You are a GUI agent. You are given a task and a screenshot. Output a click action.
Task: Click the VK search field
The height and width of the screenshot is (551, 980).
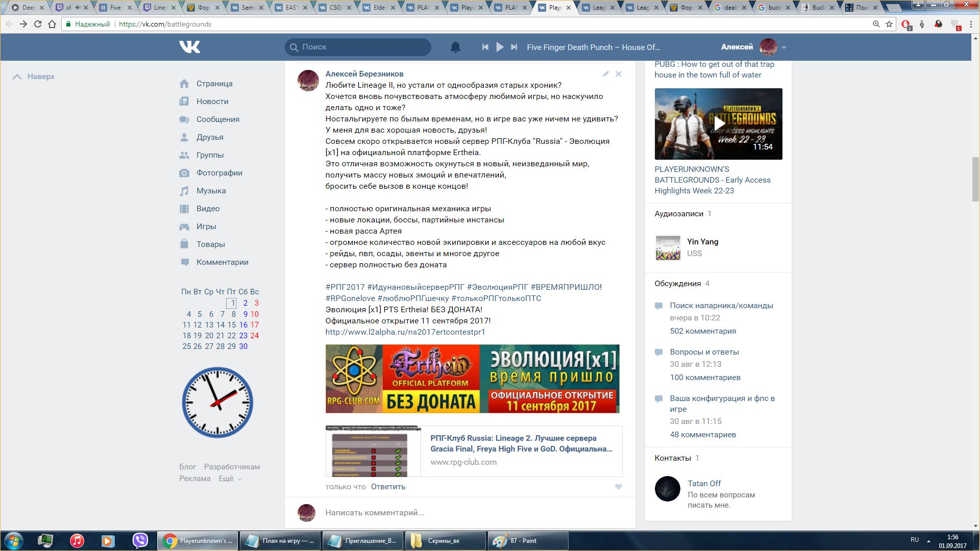click(358, 47)
